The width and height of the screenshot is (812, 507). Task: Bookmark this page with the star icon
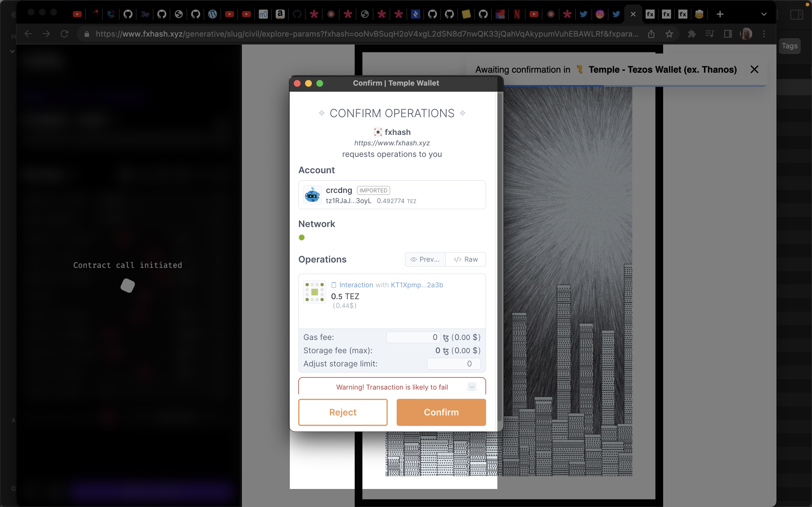669,34
